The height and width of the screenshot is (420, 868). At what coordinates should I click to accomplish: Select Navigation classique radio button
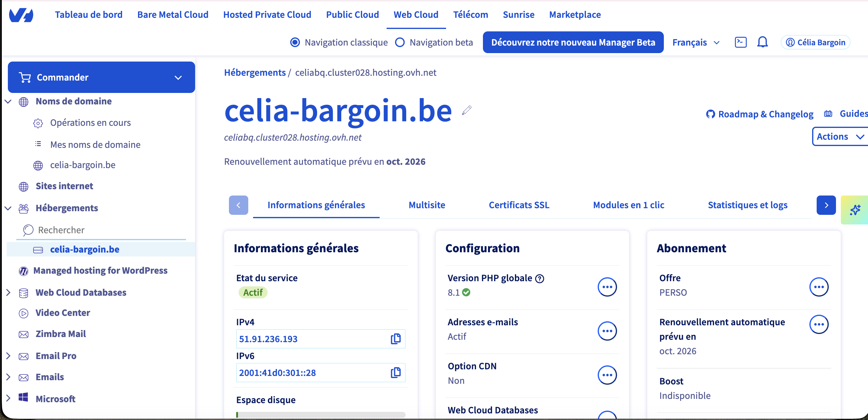click(295, 43)
